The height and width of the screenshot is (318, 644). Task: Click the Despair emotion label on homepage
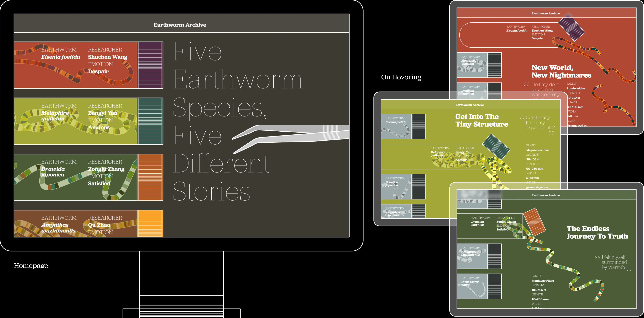(98, 71)
